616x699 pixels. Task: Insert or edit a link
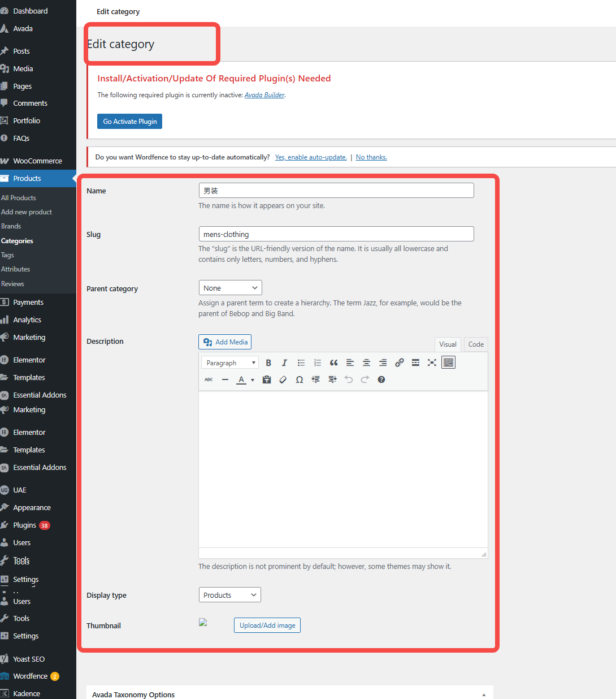coord(400,363)
